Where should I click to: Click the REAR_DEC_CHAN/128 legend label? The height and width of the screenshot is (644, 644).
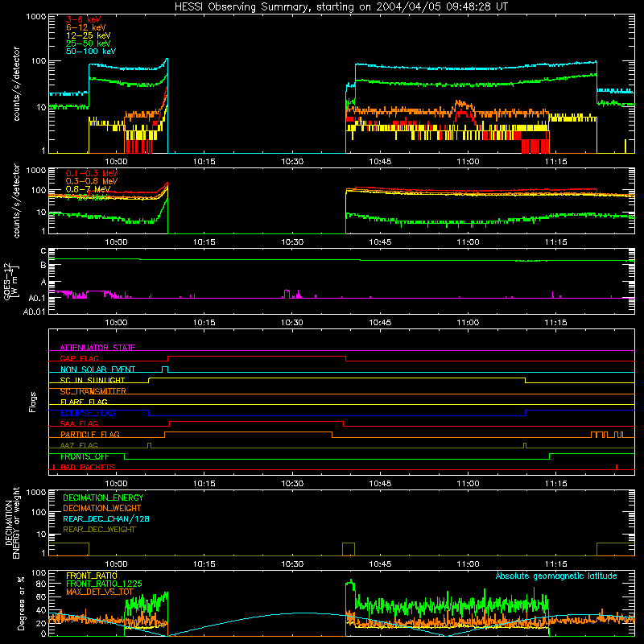[106, 519]
